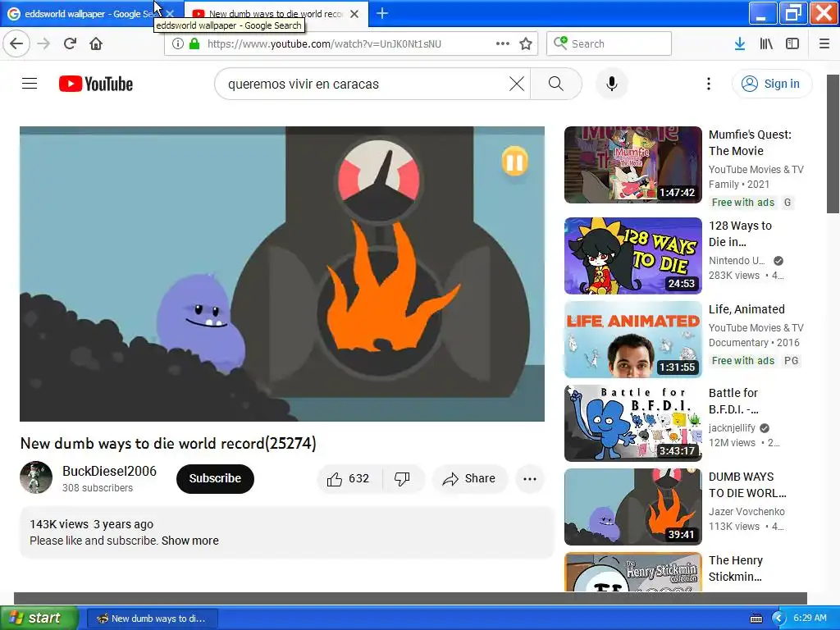Open the 39:41 Dumb Ways to Die thumbnail

click(632, 506)
